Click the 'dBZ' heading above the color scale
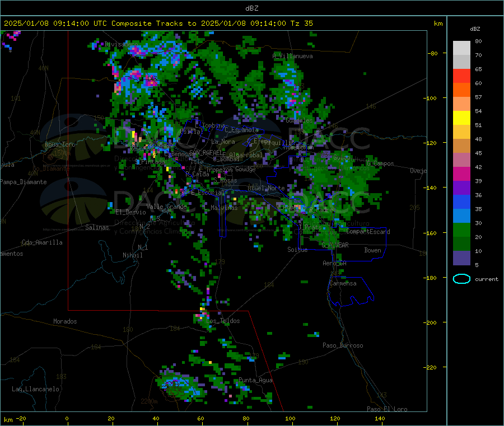This screenshot has width=504, height=426. [x=475, y=29]
